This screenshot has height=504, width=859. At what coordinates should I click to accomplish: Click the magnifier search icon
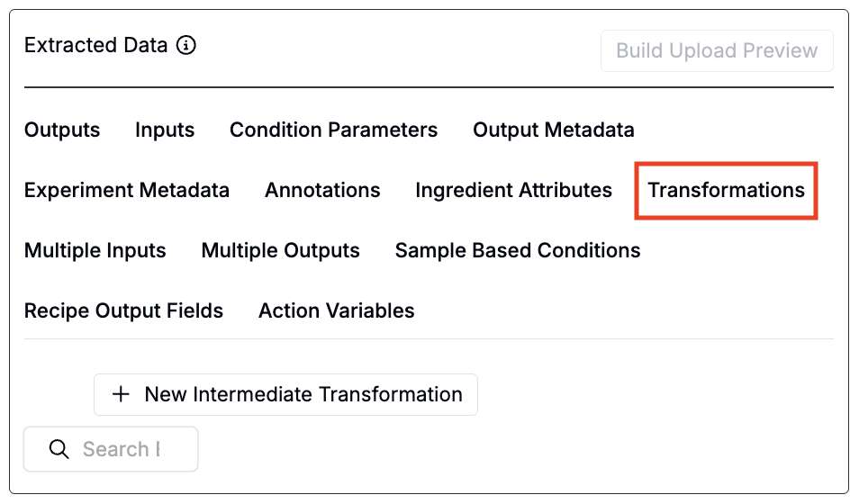click(59, 449)
